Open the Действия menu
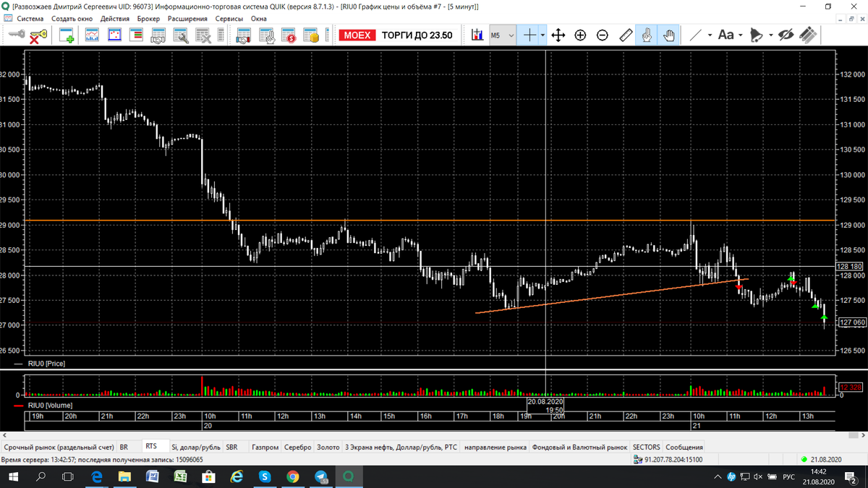868x488 pixels. click(116, 19)
